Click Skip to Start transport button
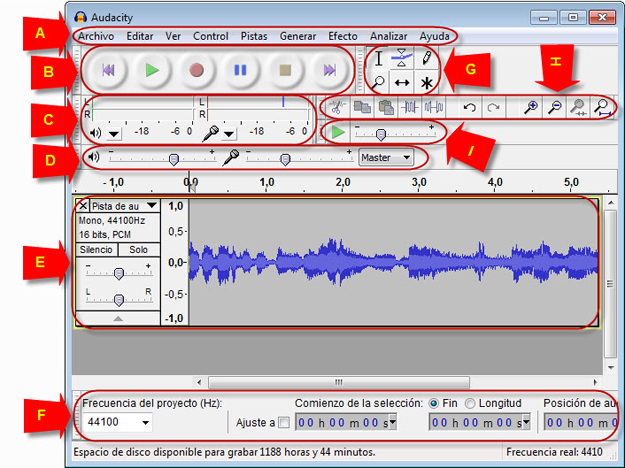The height and width of the screenshot is (468, 625). point(108,71)
